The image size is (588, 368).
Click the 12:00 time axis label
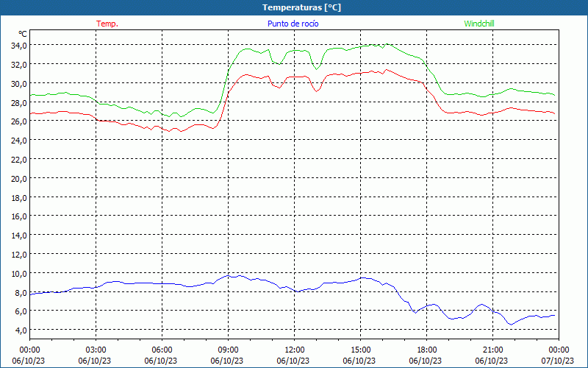[295, 350]
